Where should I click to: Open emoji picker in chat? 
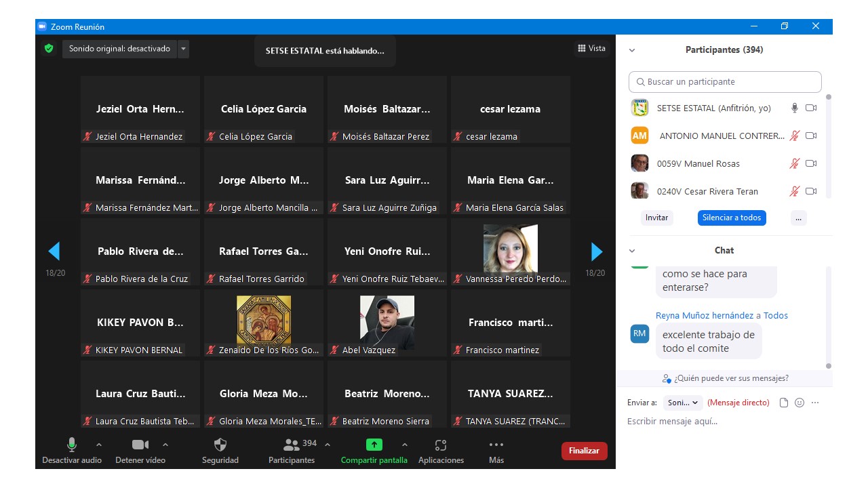800,403
